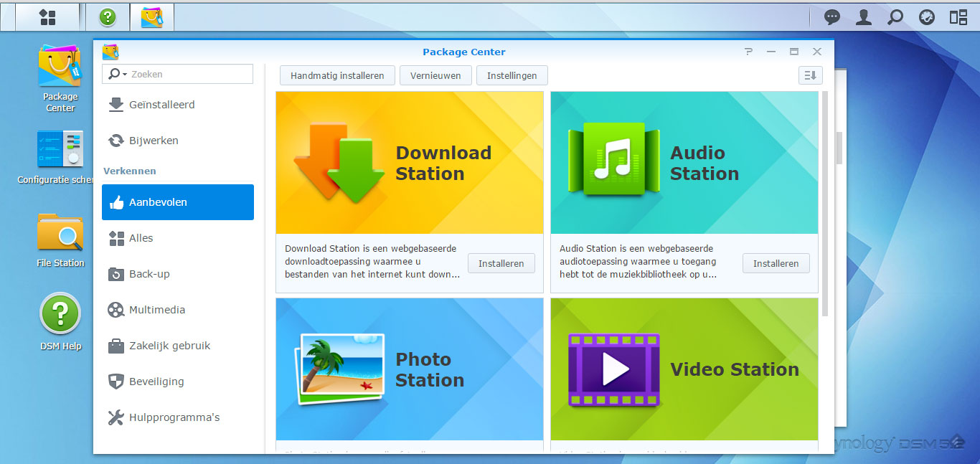The image size is (980, 464).
Task: Open DSM Help from the taskbar
Action: coord(108,17)
